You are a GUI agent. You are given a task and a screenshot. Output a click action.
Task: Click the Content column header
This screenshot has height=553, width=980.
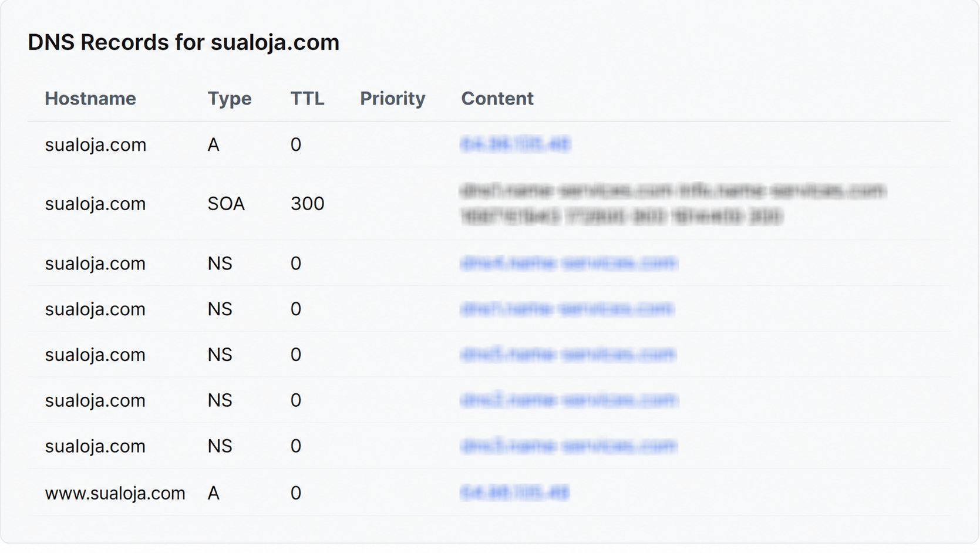(x=497, y=99)
